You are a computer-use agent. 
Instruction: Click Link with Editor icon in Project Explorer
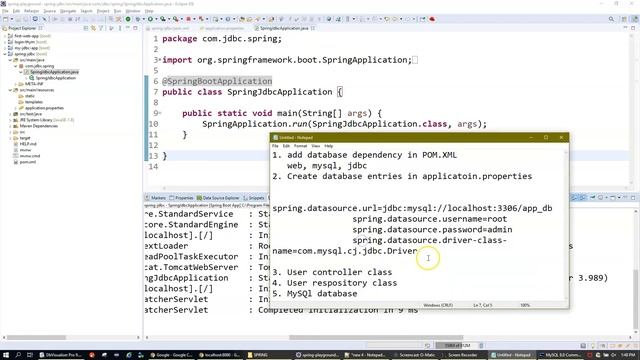point(93,28)
